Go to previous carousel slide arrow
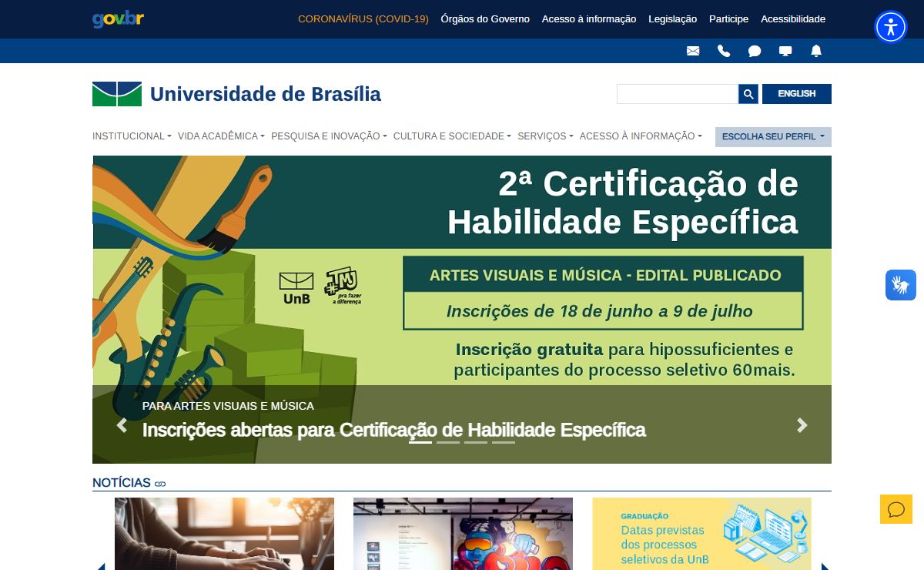 [x=122, y=425]
